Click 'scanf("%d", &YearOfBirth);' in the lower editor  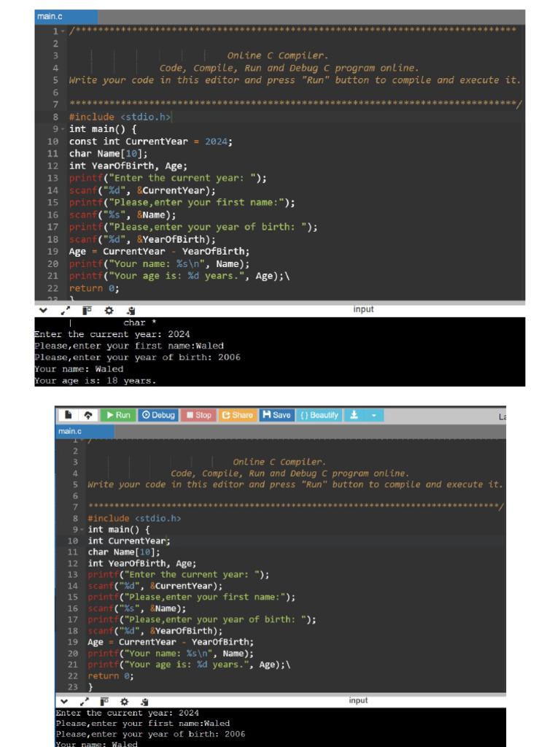tap(155, 631)
